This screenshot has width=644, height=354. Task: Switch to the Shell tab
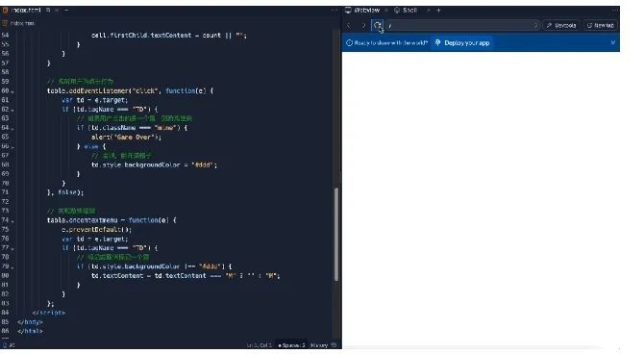click(x=406, y=11)
